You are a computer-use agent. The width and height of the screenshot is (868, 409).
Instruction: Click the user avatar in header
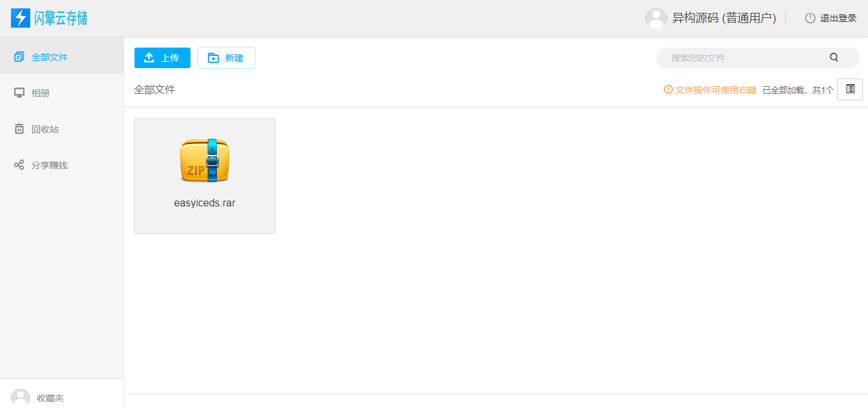656,18
